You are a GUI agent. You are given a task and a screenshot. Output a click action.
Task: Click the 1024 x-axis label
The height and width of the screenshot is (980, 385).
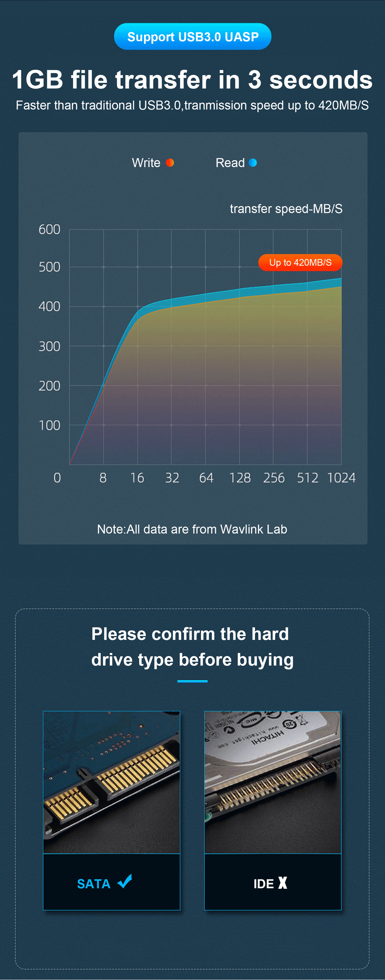pyautogui.click(x=341, y=478)
